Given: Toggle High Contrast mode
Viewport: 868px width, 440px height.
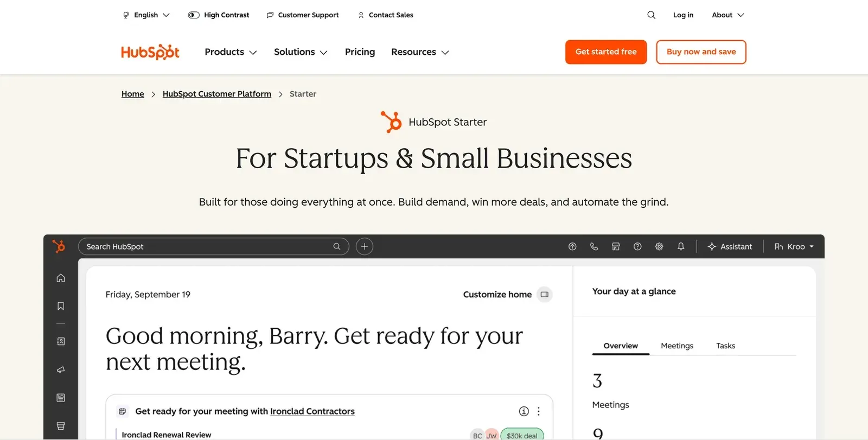Looking at the screenshot, I should click(x=219, y=15).
